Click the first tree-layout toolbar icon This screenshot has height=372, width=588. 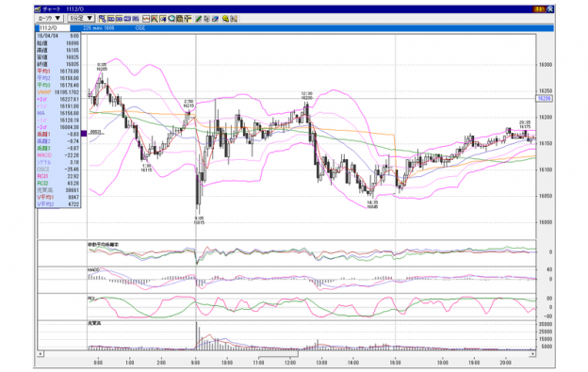pos(103,18)
